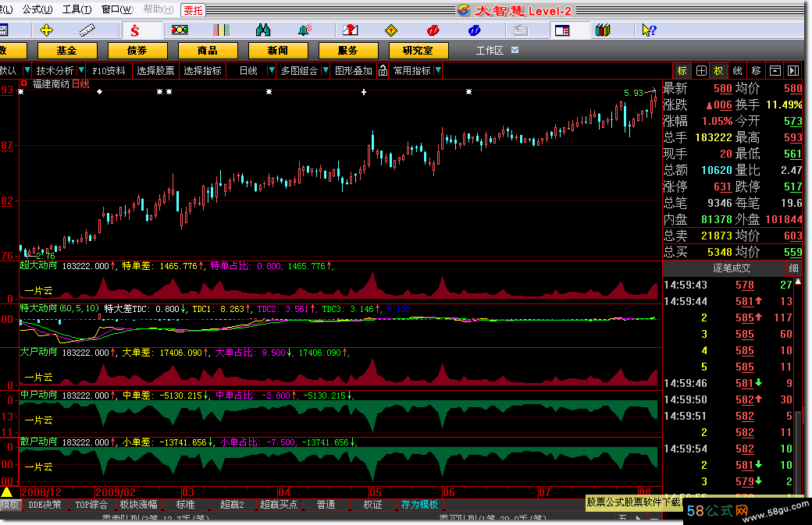812x525 pixels.
Task: Click the 商品 category button
Action: tap(207, 51)
